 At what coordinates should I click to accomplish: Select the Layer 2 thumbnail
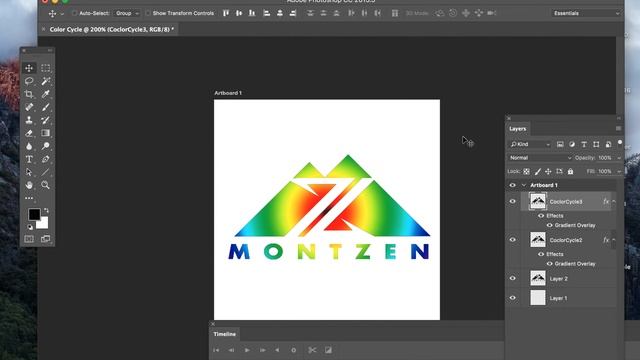tap(538, 278)
